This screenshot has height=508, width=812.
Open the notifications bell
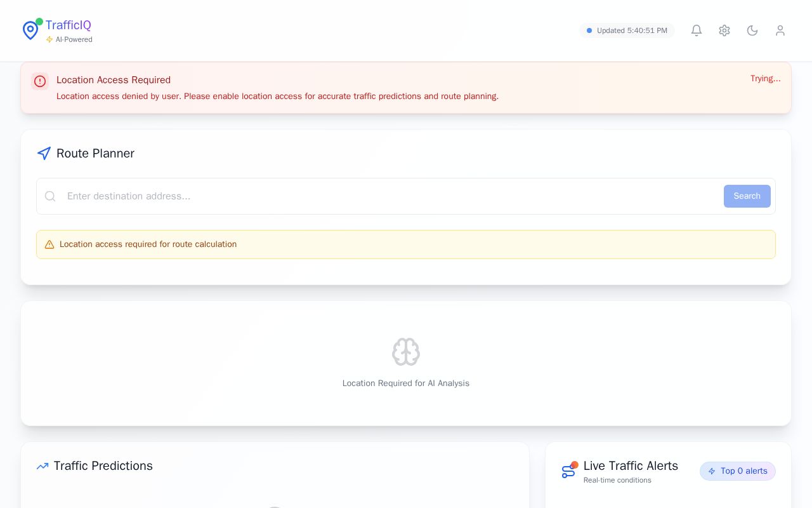click(697, 30)
